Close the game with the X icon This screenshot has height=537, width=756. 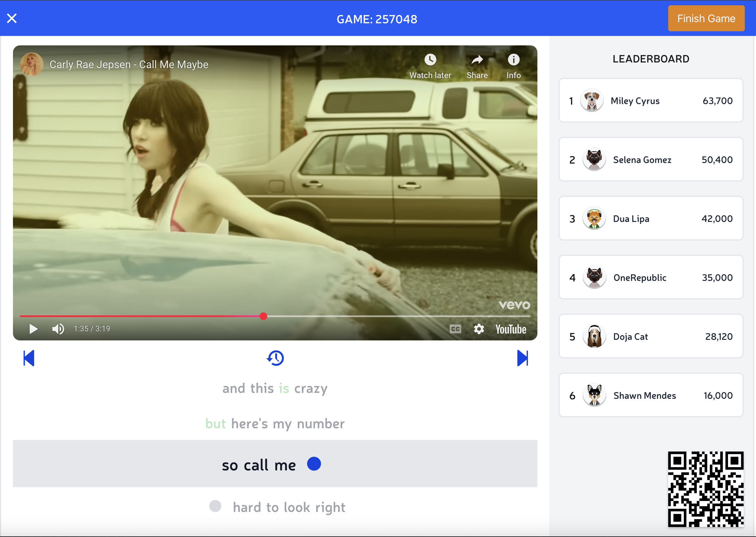[12, 18]
